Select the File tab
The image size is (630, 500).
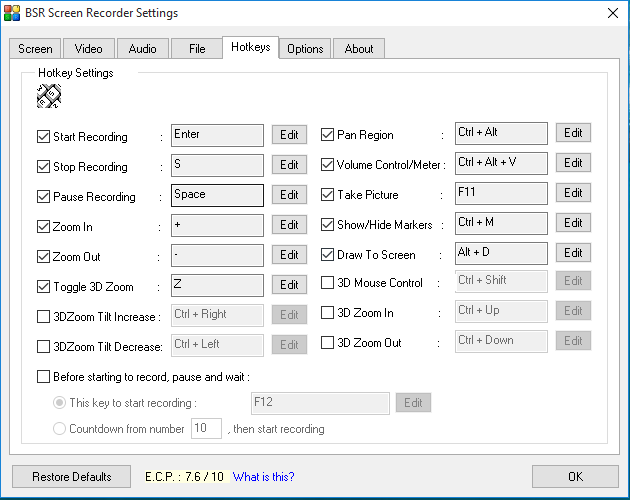197,49
